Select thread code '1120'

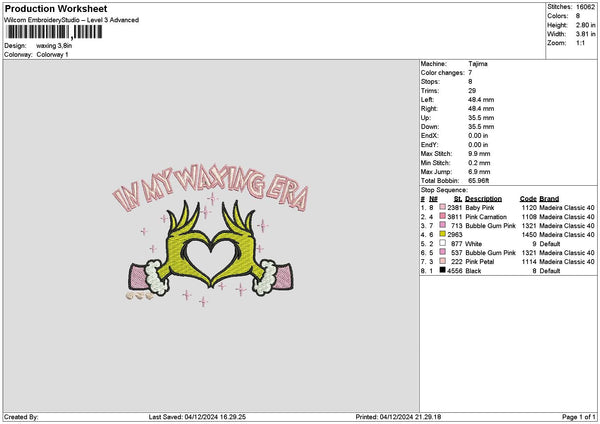point(529,207)
